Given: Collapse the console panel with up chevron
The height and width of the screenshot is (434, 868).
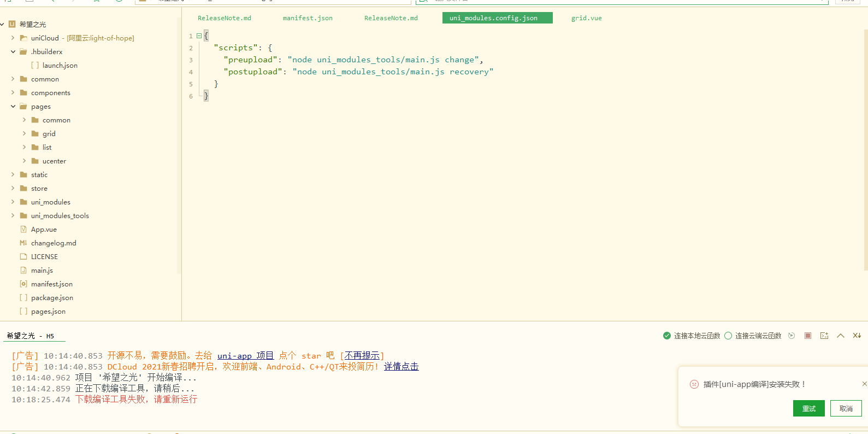Looking at the screenshot, I should [841, 336].
